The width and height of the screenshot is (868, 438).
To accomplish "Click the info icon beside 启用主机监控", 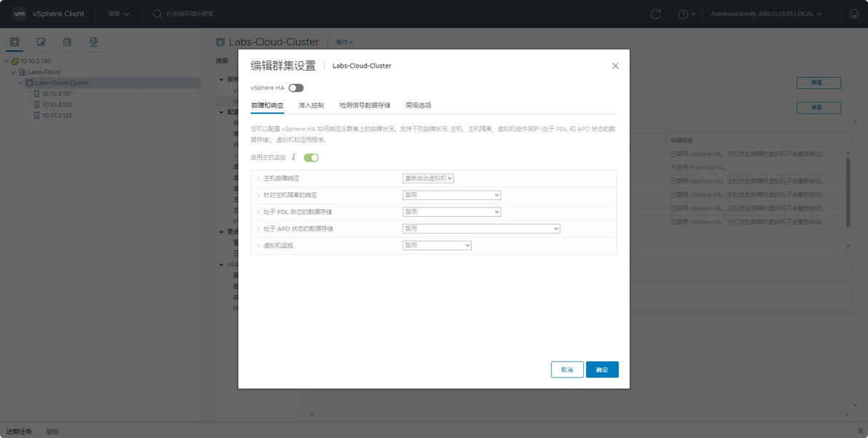I will coord(293,158).
